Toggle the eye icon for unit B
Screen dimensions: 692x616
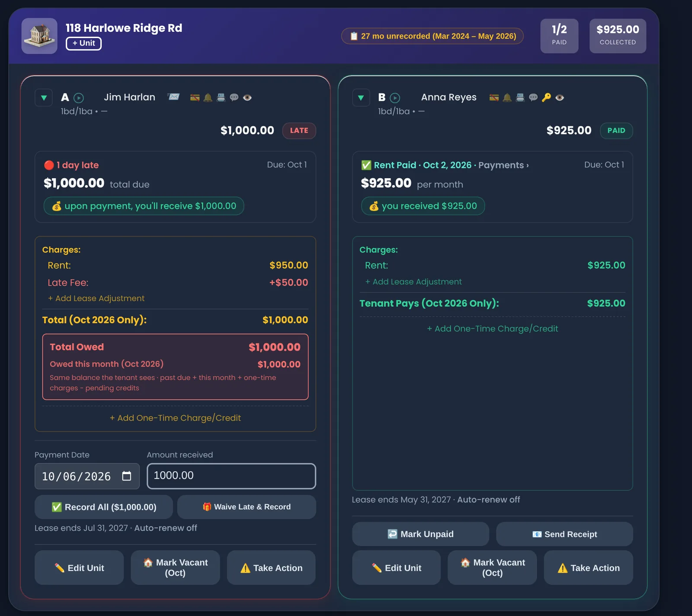[560, 98]
